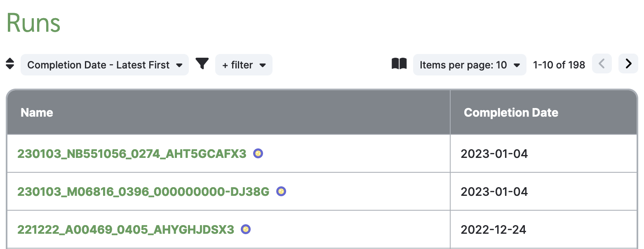This screenshot has width=644, height=249.
Task: Click status badge next to 221222_A00469_0405_AHYGHJDSX3
Action: click(x=246, y=229)
